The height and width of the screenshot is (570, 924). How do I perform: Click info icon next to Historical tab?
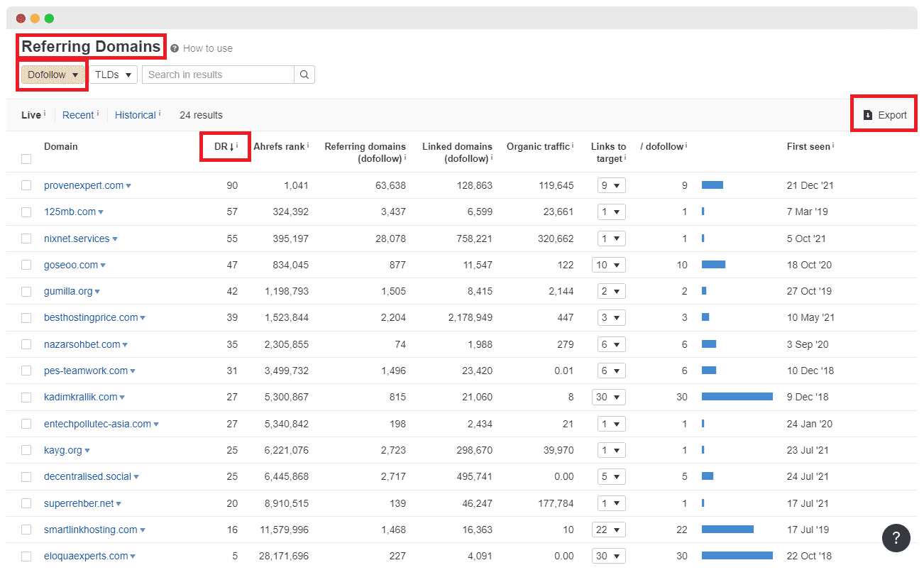click(160, 114)
